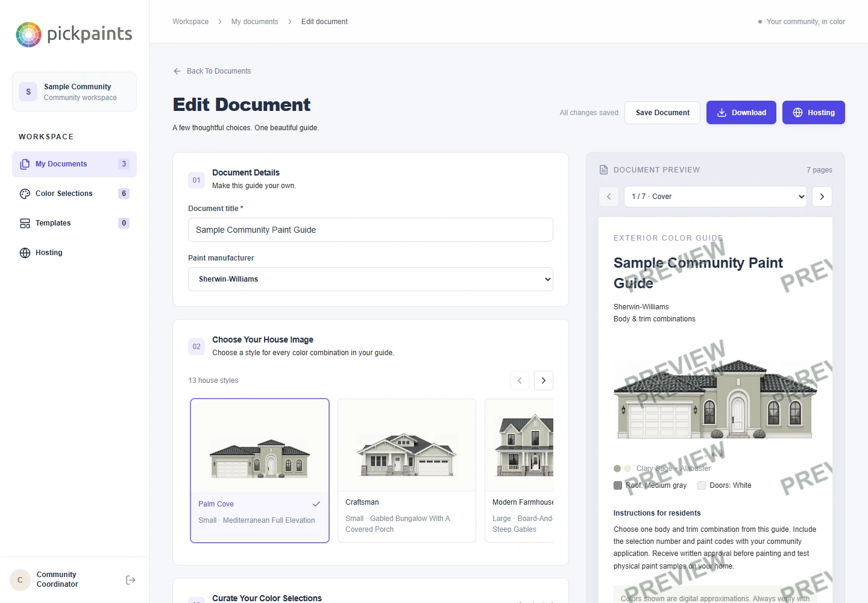Click the 'Instructions for residents' heading
This screenshot has width=868, height=603.
point(657,513)
